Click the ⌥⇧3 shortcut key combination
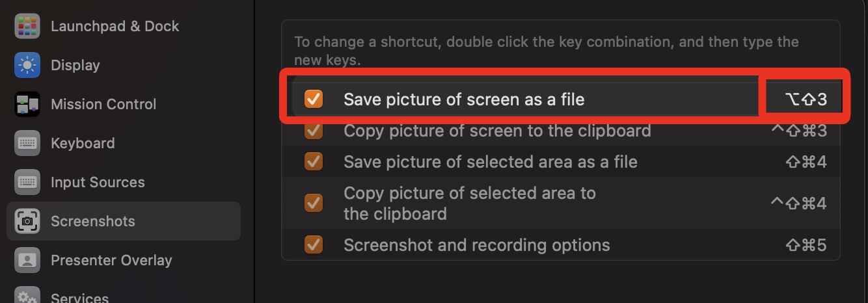This screenshot has height=303, width=868. coord(806,99)
